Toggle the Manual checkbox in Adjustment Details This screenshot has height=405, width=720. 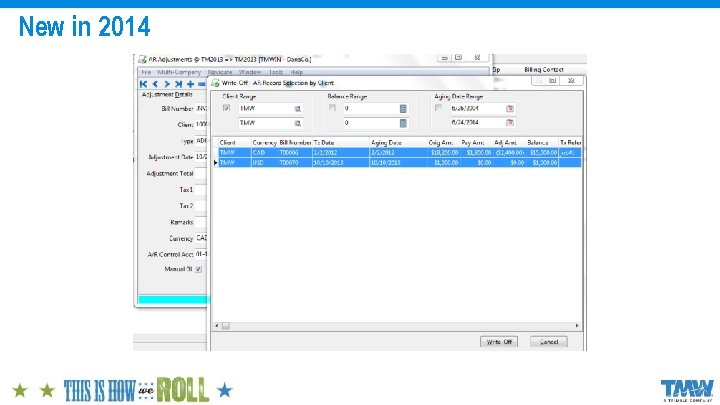tap(198, 269)
